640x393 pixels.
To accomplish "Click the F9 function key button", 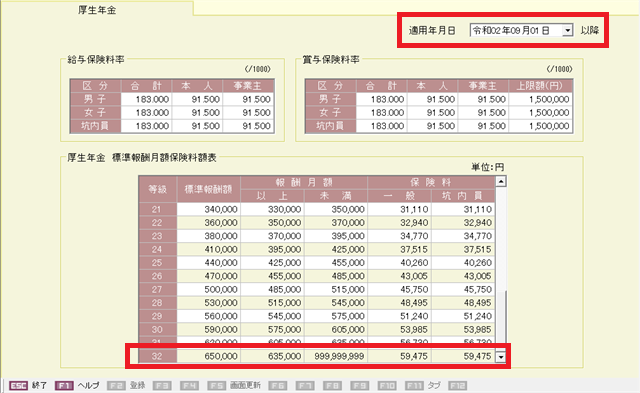I will coord(360,386).
